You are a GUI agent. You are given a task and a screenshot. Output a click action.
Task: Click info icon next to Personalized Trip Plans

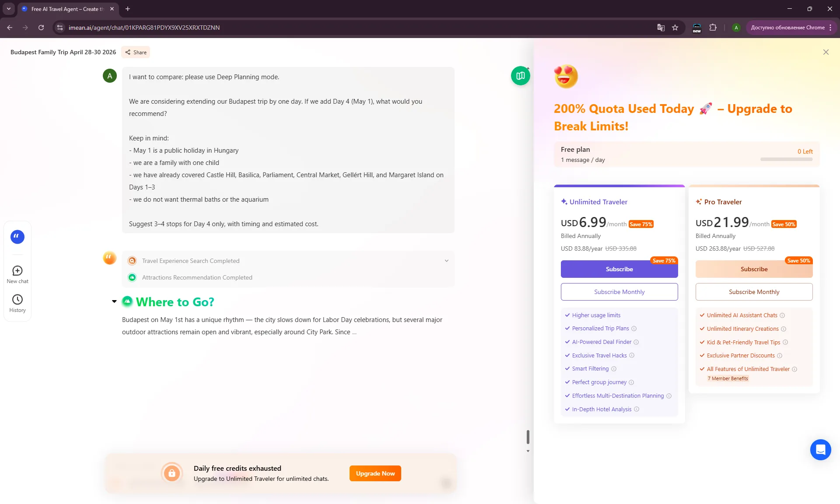tap(634, 329)
